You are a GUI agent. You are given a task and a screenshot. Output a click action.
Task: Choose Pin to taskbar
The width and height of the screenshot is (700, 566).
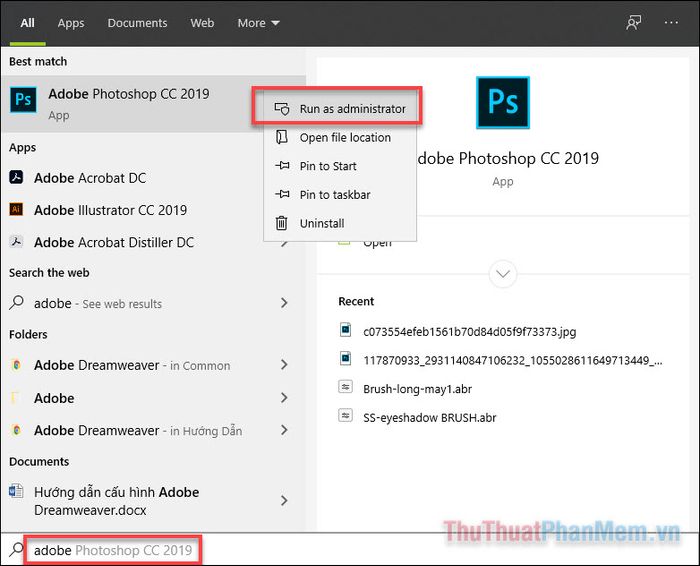point(340,194)
